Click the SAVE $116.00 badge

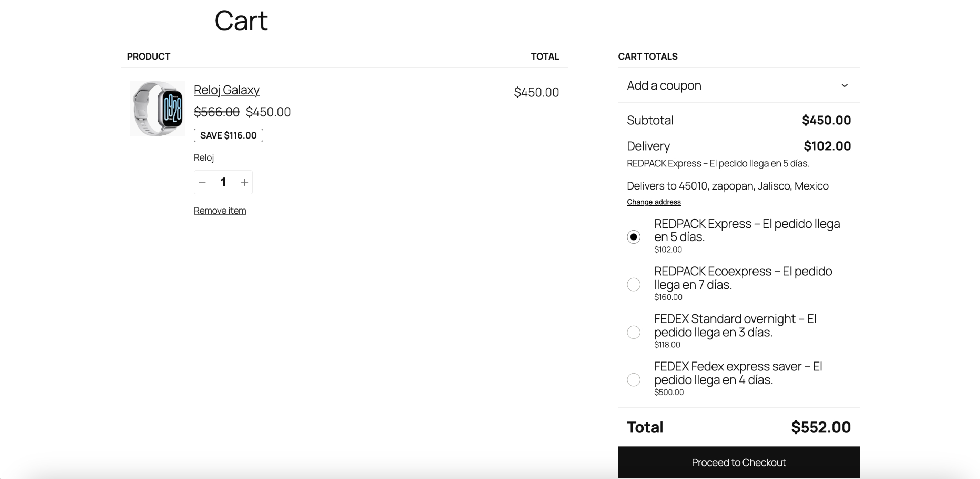228,135
